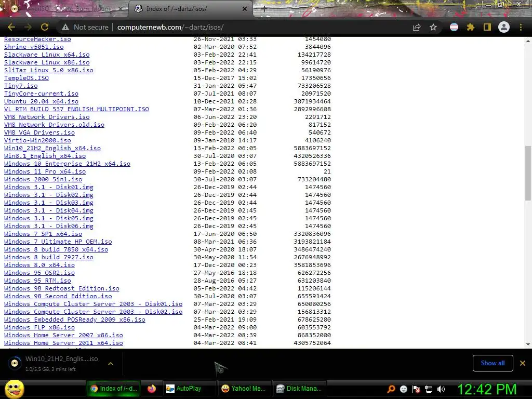Close the Index of /~dartz/isos/ tab
532x399 pixels.
pyautogui.click(x=245, y=9)
